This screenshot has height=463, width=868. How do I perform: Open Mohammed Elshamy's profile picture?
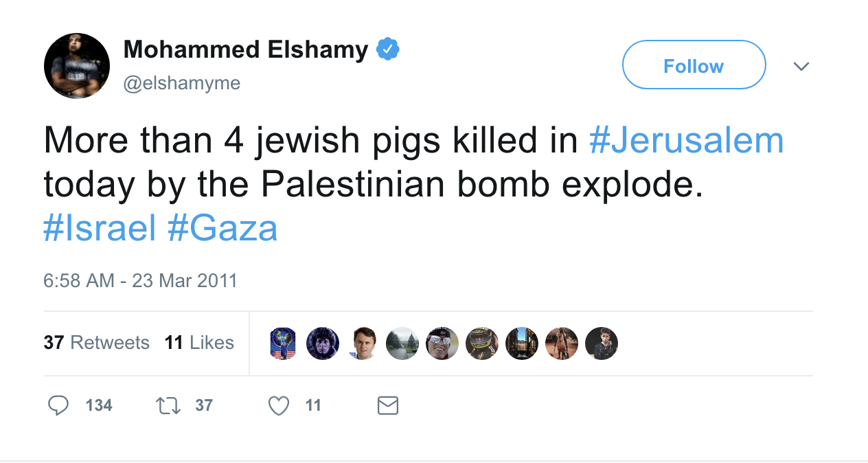(77, 65)
